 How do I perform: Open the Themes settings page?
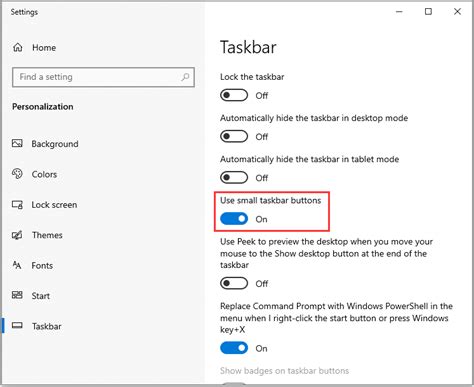point(47,235)
